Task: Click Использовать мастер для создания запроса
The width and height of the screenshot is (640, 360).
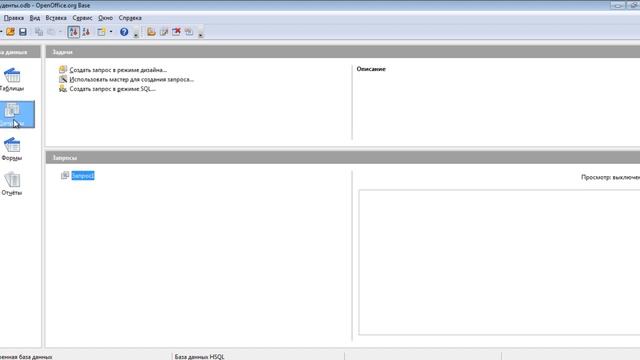Action: (131, 79)
